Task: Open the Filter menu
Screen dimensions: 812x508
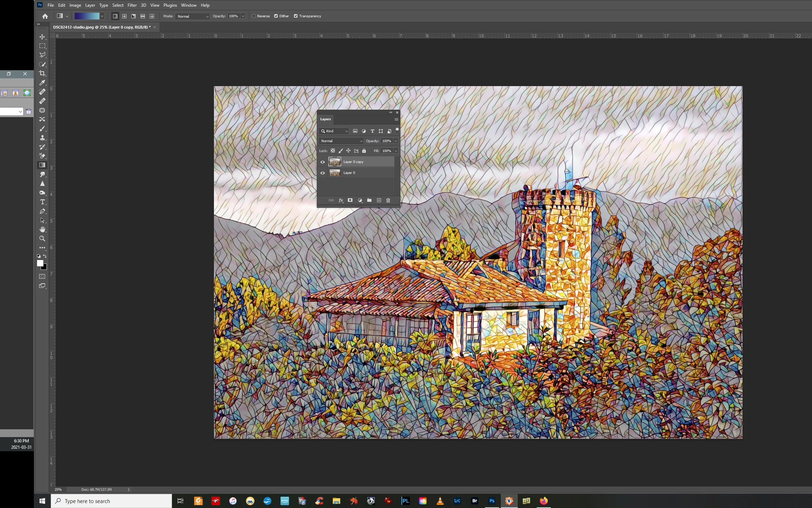Action: pyautogui.click(x=132, y=5)
